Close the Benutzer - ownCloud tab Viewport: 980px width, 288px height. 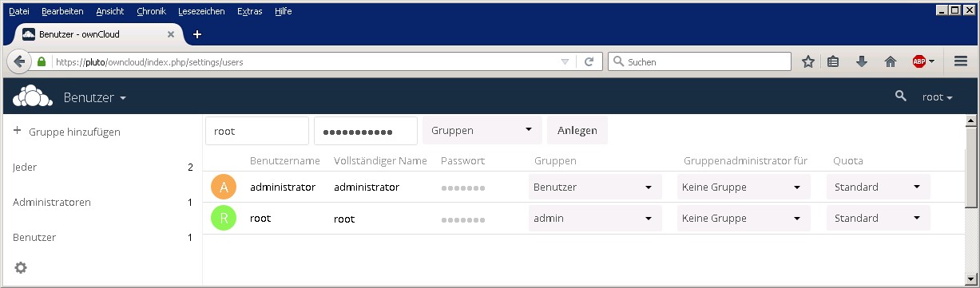(x=171, y=34)
